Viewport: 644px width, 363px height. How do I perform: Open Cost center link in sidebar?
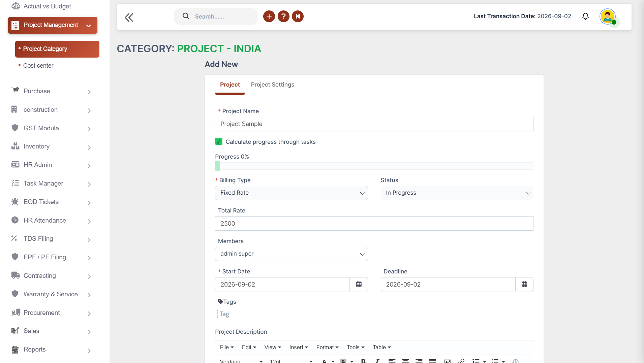click(x=38, y=66)
